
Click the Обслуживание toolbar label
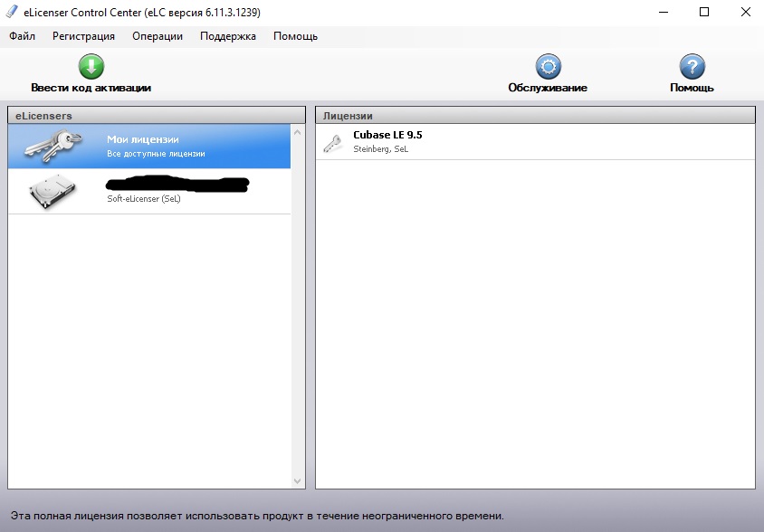548,88
